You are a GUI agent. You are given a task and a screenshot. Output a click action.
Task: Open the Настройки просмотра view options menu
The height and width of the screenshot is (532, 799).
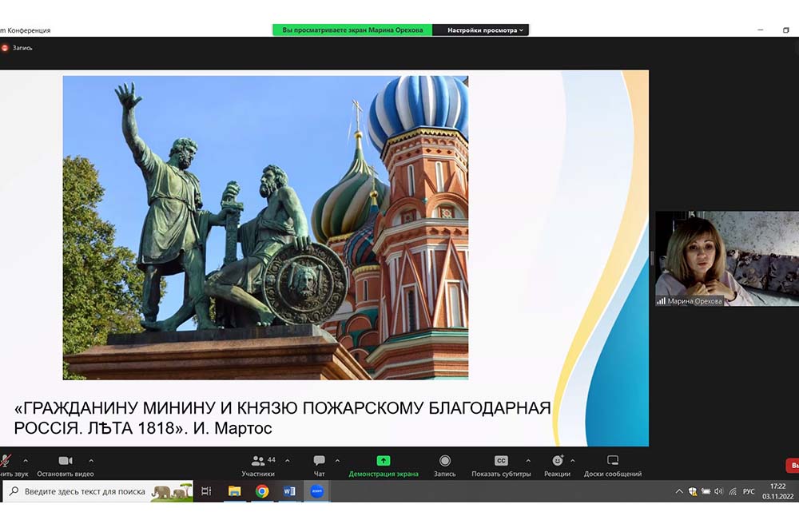point(484,30)
